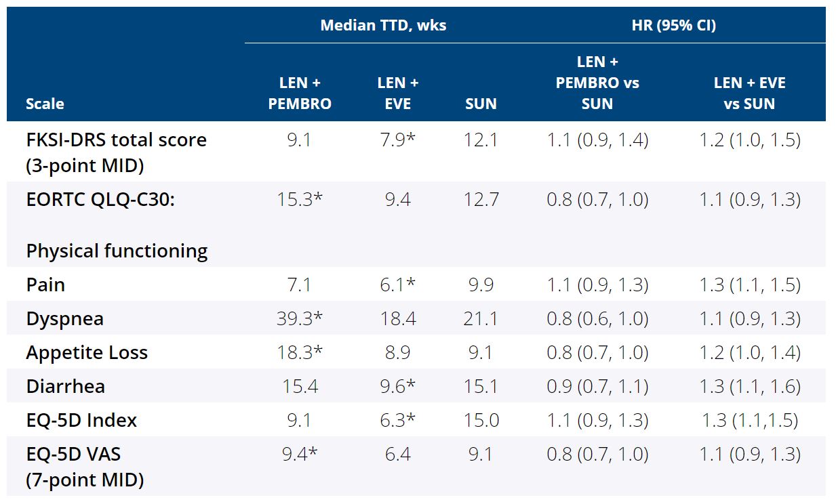Select the 15.0 SUN value for EQ-5D Index

pos(481,420)
